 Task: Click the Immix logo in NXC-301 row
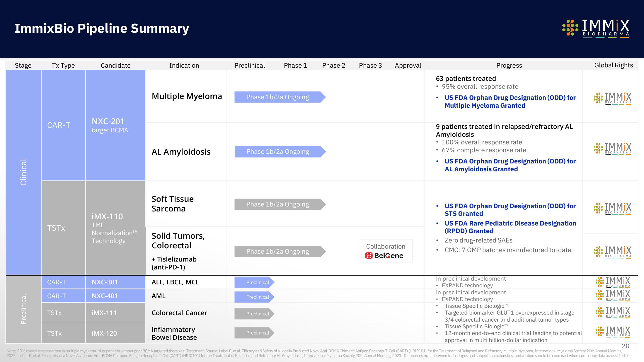point(613,282)
